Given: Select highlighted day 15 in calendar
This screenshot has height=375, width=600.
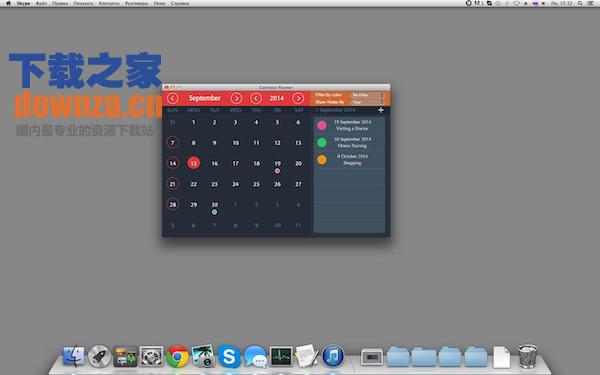Looking at the screenshot, I should [194, 163].
